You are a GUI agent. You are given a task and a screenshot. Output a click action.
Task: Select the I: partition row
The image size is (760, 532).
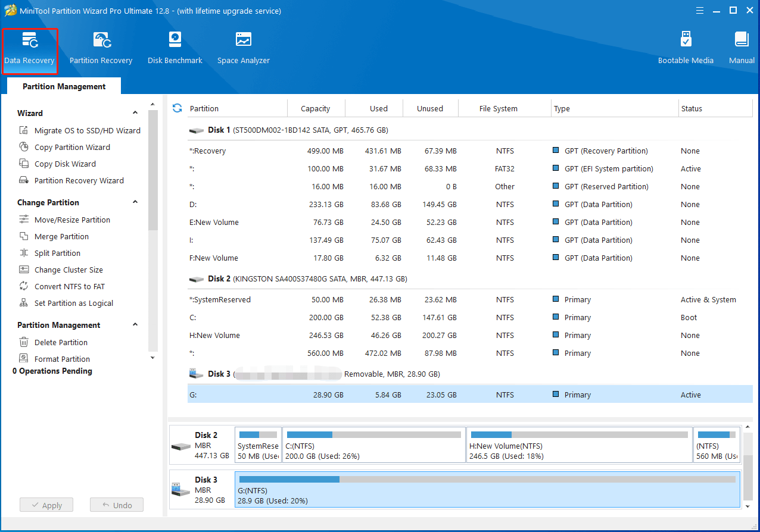tap(470, 240)
